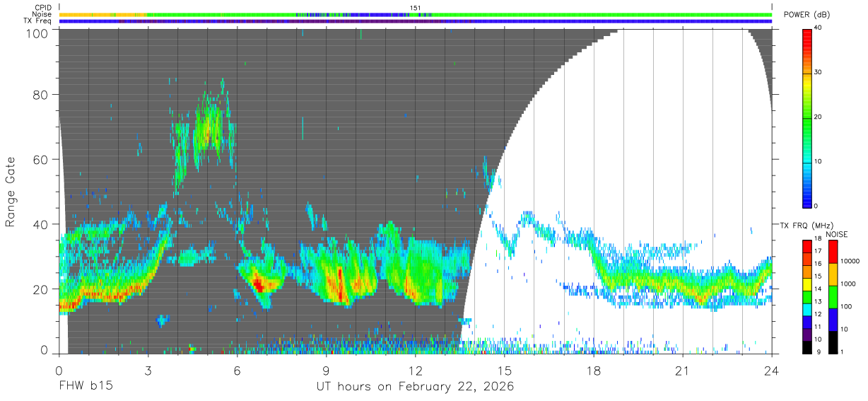Click the 11 tick on TX FRQ legend
This screenshot has height=401, width=868.
coord(818,327)
